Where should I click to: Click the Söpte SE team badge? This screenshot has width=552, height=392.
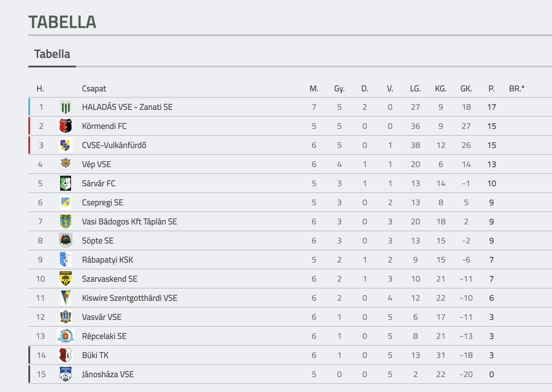pyautogui.click(x=66, y=240)
